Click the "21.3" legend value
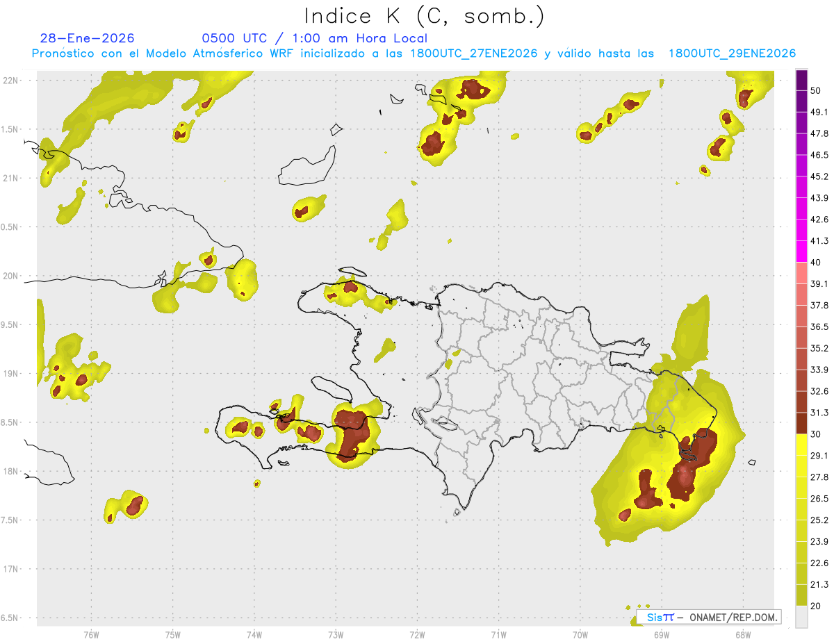The image size is (834, 644). coord(819,584)
